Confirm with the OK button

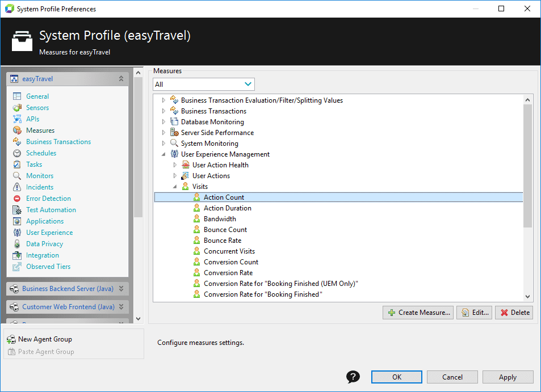tap(397, 377)
